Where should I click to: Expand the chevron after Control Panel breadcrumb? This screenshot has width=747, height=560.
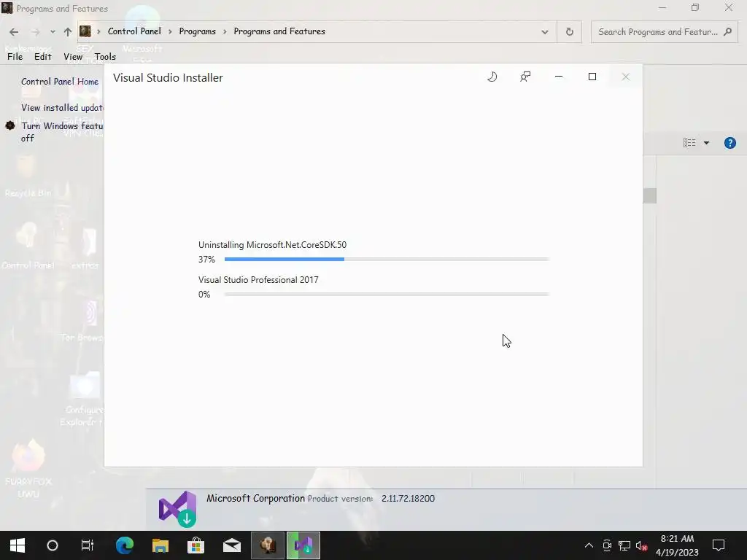(170, 32)
